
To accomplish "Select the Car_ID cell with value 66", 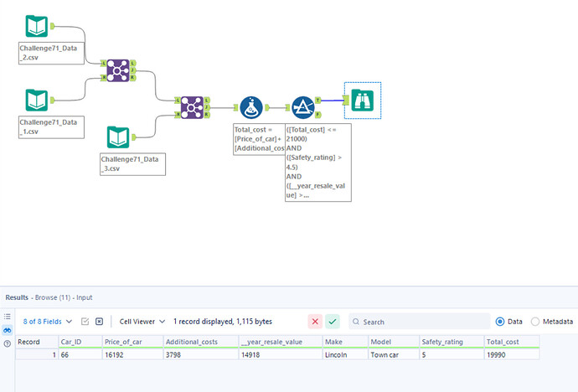I will 80,355.
